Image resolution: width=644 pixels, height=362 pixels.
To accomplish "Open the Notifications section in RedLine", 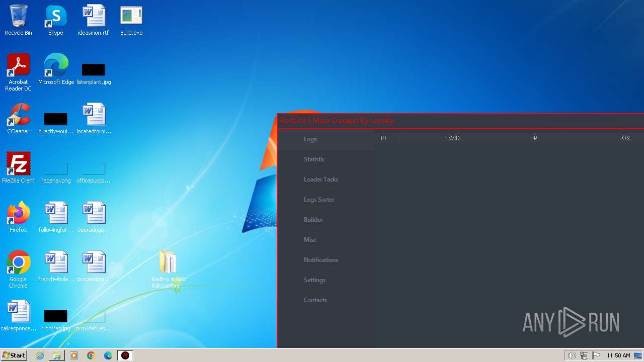I will (326, 260).
